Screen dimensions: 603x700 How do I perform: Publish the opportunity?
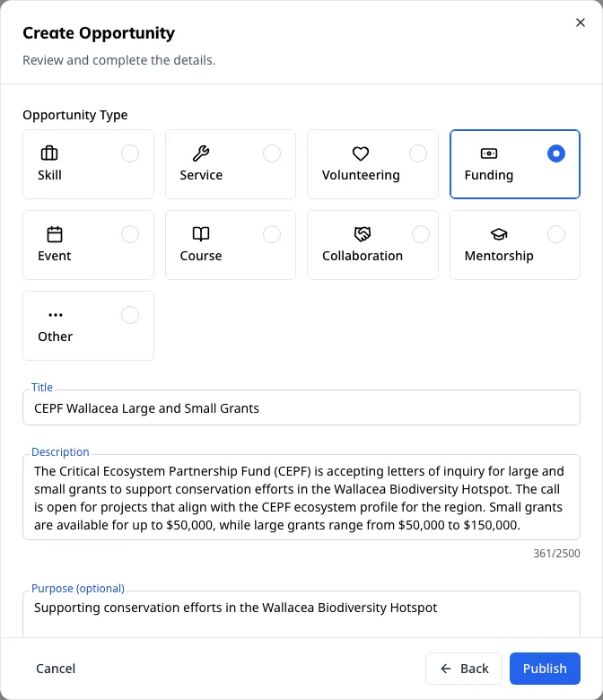[545, 669]
